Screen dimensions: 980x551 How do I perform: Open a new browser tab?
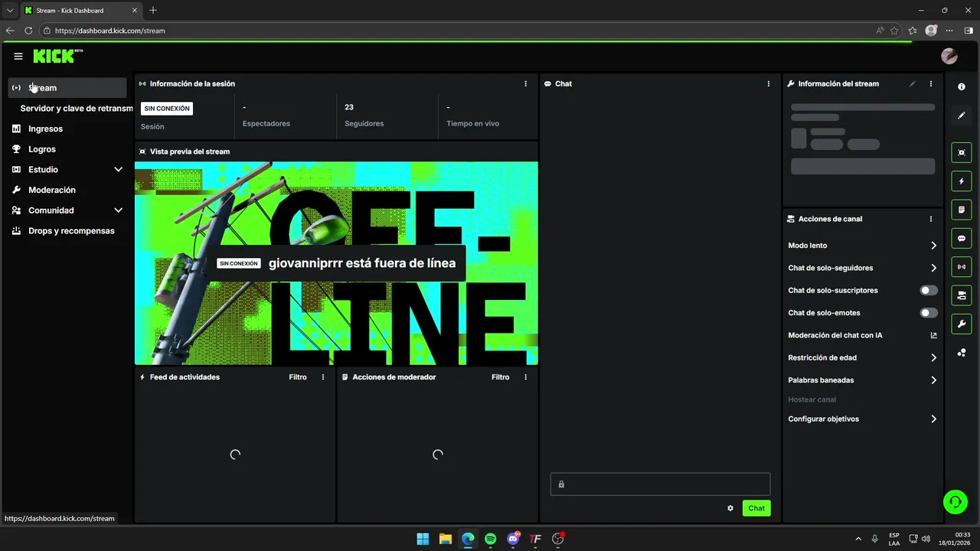click(153, 11)
